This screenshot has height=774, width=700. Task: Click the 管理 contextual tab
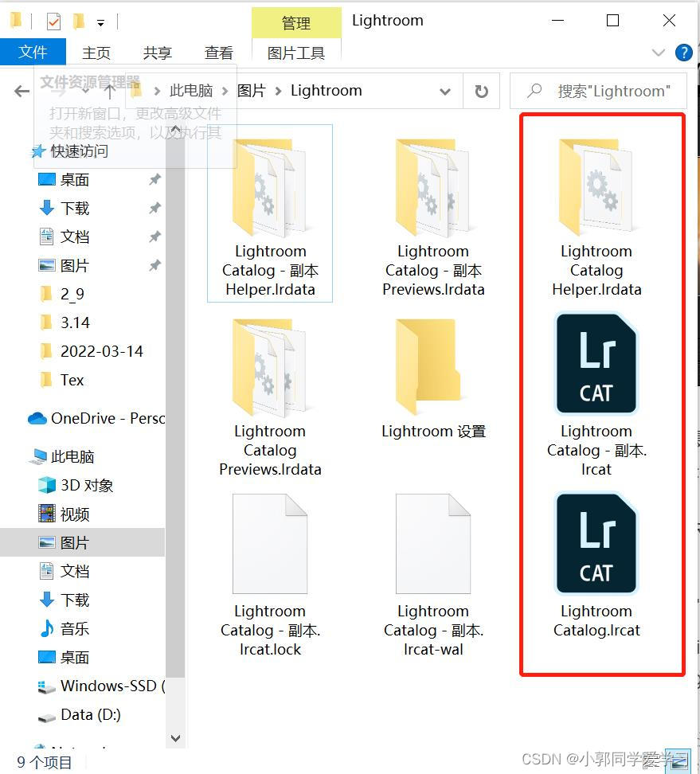pyautogui.click(x=296, y=23)
